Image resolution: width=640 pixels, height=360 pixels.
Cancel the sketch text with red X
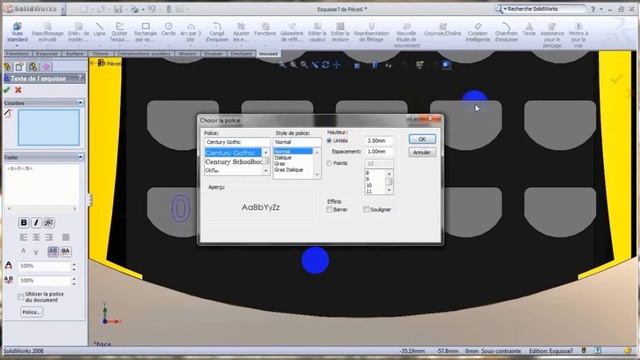(18, 90)
